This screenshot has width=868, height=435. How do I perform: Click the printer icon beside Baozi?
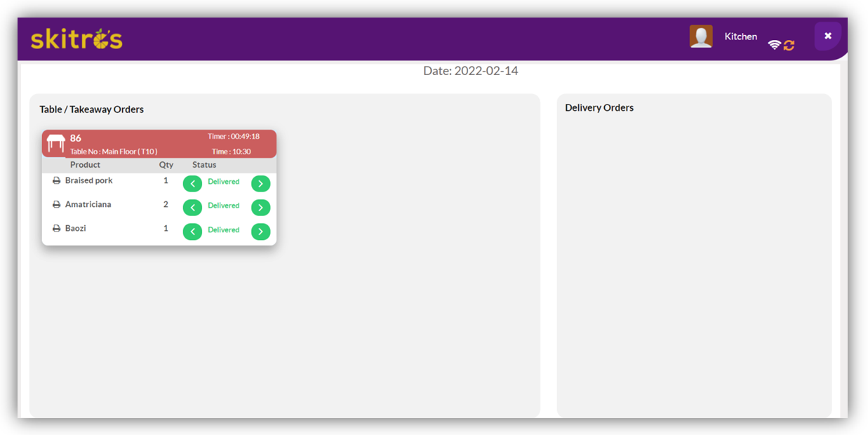(x=57, y=229)
